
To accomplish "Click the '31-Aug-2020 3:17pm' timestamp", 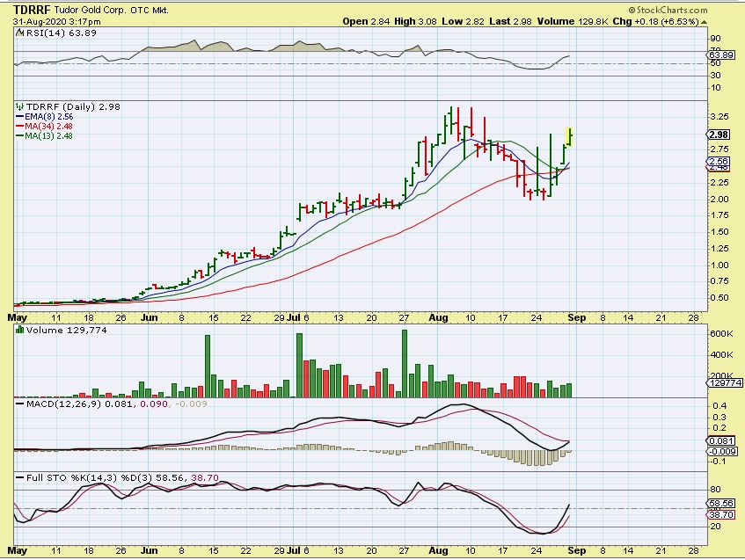I will [57, 22].
